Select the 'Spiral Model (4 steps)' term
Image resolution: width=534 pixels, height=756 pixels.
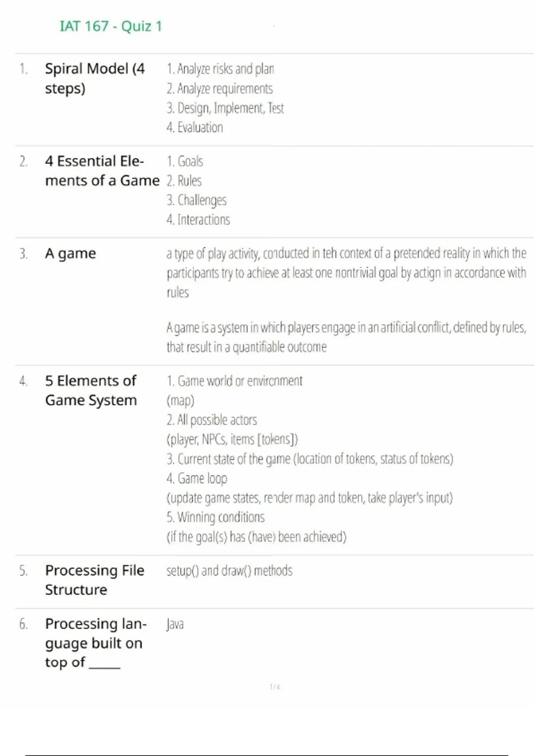[x=95, y=78]
